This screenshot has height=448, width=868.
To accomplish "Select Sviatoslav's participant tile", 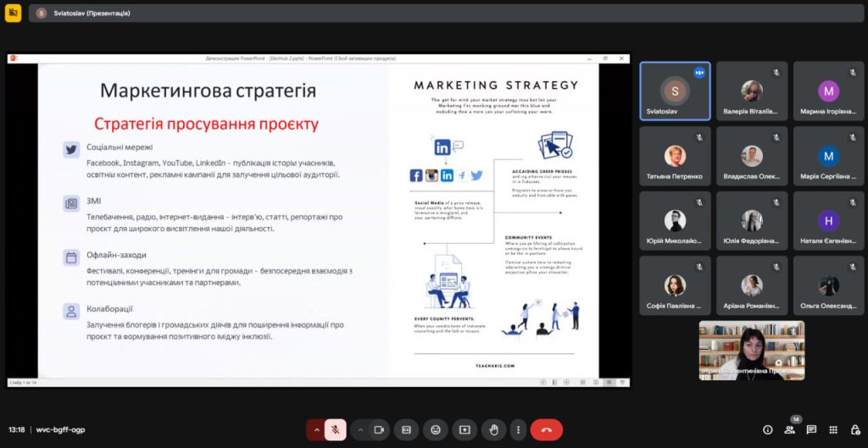I will click(675, 92).
